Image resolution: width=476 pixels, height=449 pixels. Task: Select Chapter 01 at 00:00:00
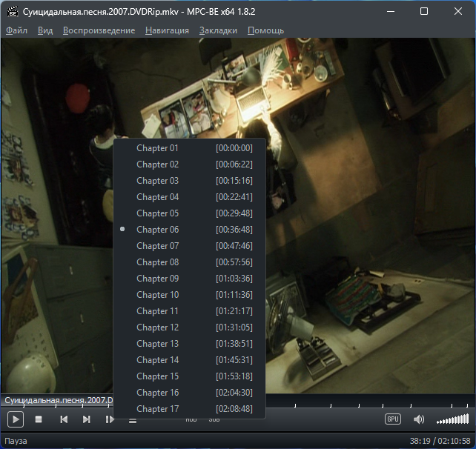(189, 148)
